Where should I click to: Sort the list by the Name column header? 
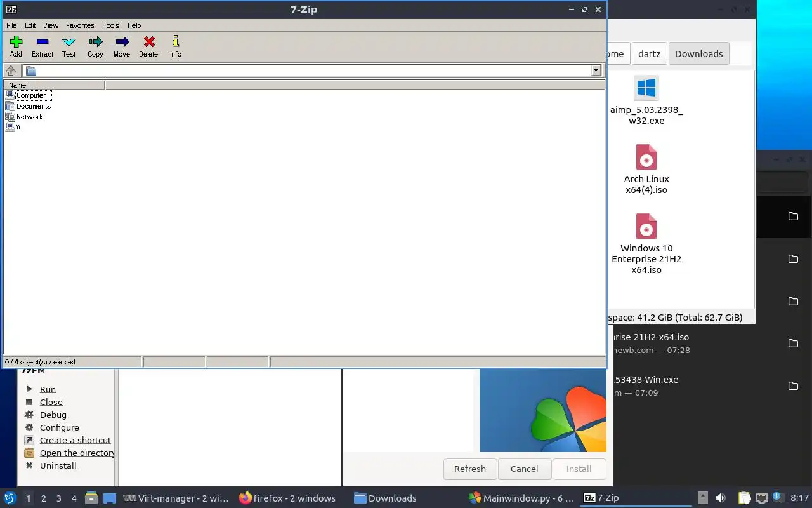click(54, 84)
